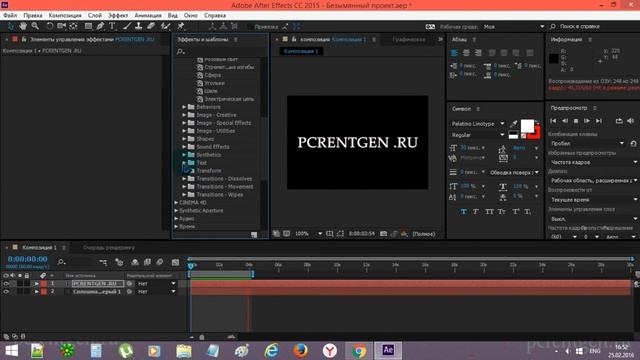Select the Brush tool

point(127,26)
